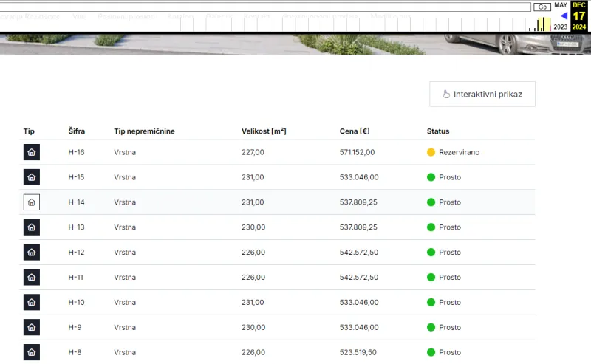Click the green Prosto status dot for H-8
The image size is (591, 364).
click(431, 352)
